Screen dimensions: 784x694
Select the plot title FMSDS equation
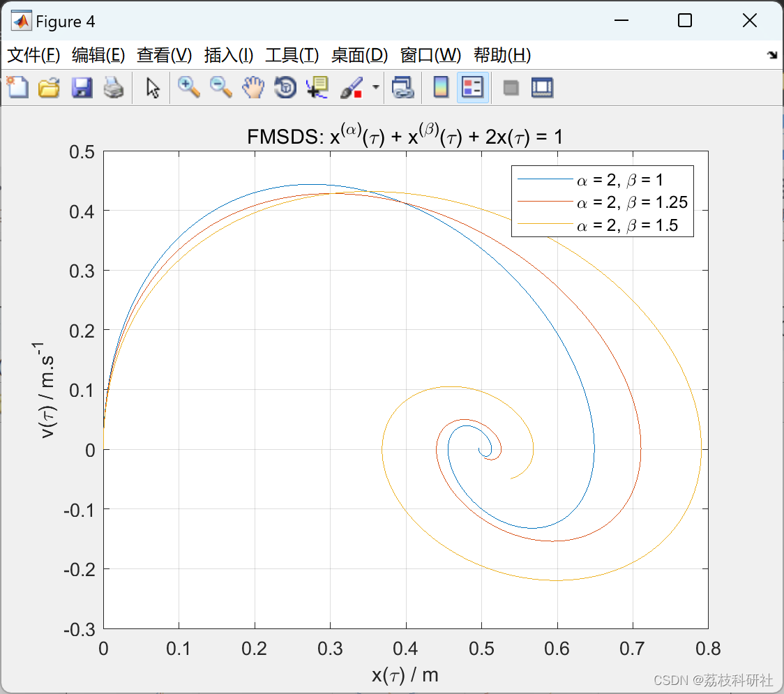coord(405,135)
